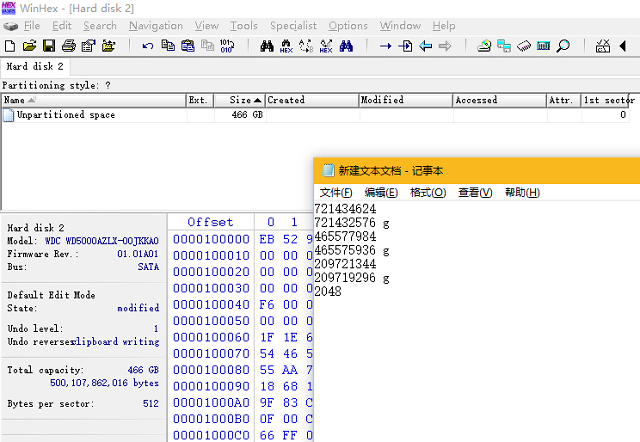Open Notepad's 查看(V) menu
Image resolution: width=640 pixels, height=442 pixels.
point(475,192)
